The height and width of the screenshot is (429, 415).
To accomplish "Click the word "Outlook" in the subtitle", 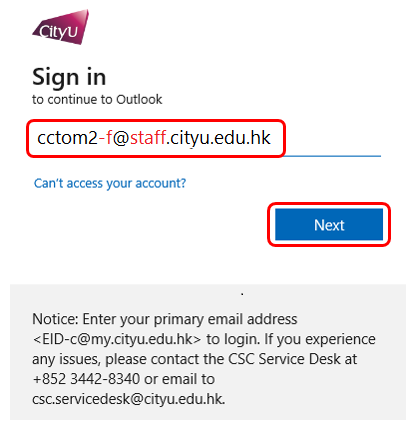I will (139, 100).
